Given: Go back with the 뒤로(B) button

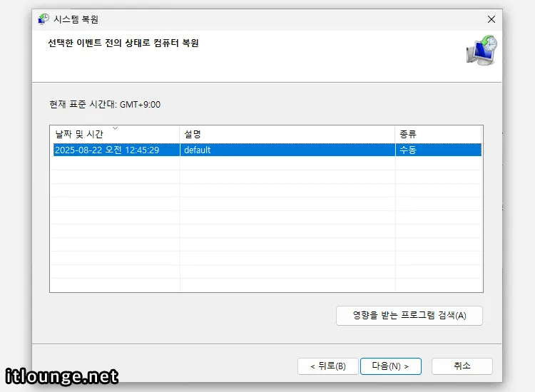Looking at the screenshot, I should pos(328,366).
